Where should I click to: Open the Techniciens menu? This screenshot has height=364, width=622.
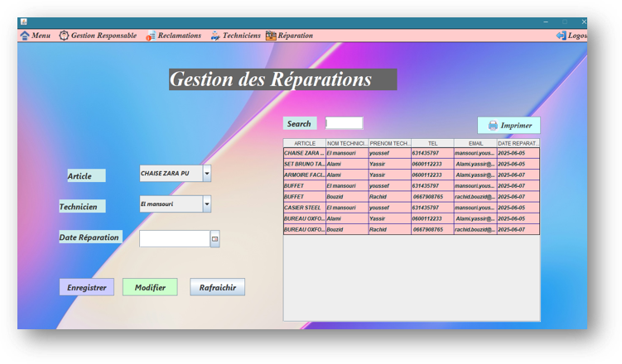pos(235,36)
